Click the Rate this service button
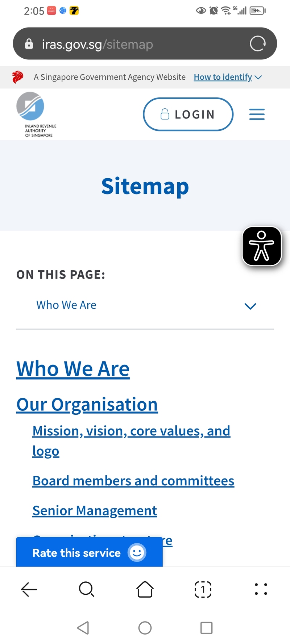This screenshot has height=644, width=290. click(89, 552)
